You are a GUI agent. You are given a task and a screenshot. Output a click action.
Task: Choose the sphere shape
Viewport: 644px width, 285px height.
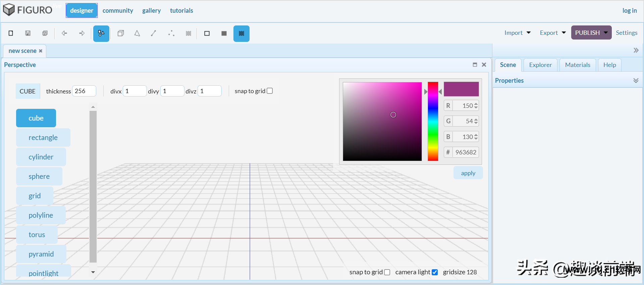39,176
